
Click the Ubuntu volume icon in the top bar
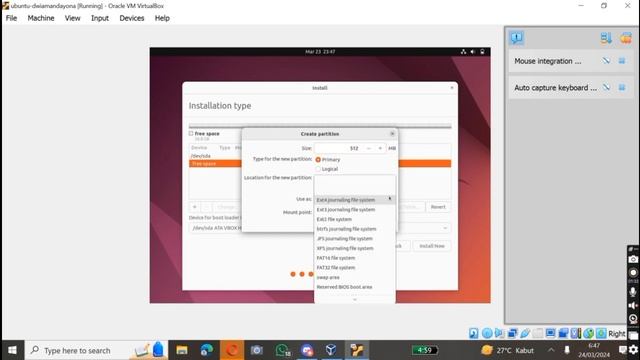point(473,52)
